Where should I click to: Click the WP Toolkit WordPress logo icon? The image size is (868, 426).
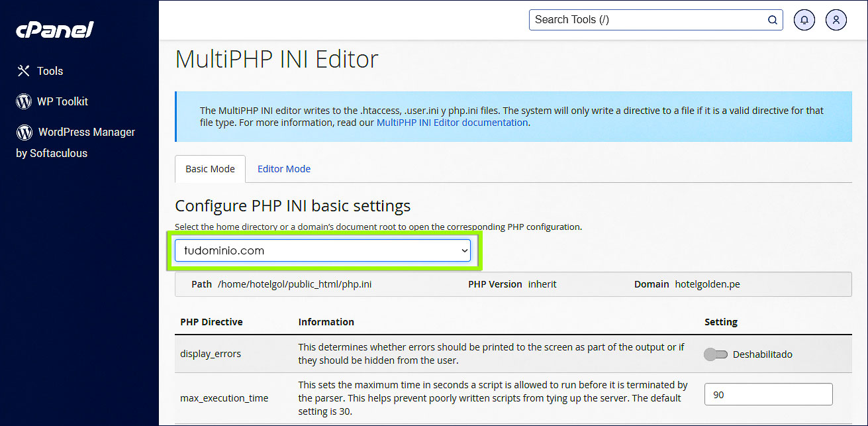24,101
